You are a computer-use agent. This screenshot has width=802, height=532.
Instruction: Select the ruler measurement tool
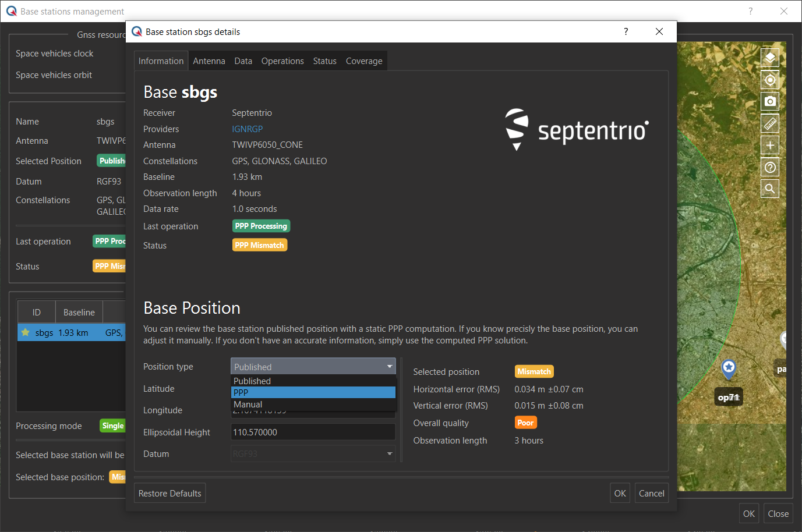[769, 123]
